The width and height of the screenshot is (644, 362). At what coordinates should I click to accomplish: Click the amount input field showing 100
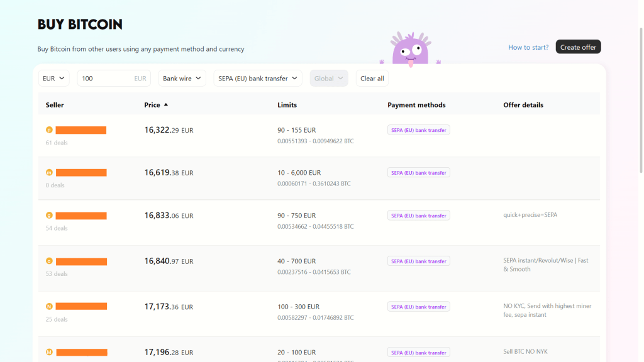(106, 79)
